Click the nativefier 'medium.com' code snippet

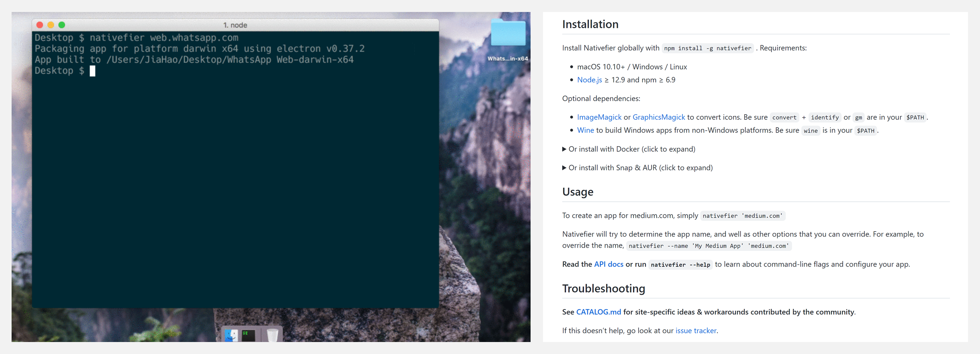click(x=742, y=216)
